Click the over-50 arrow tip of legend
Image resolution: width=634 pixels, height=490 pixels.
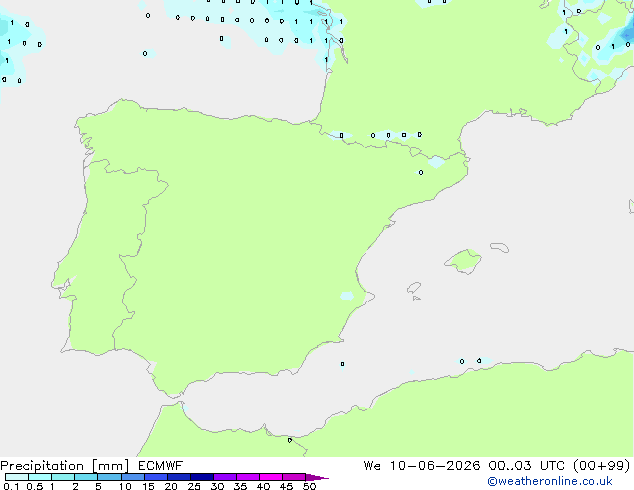317,477
